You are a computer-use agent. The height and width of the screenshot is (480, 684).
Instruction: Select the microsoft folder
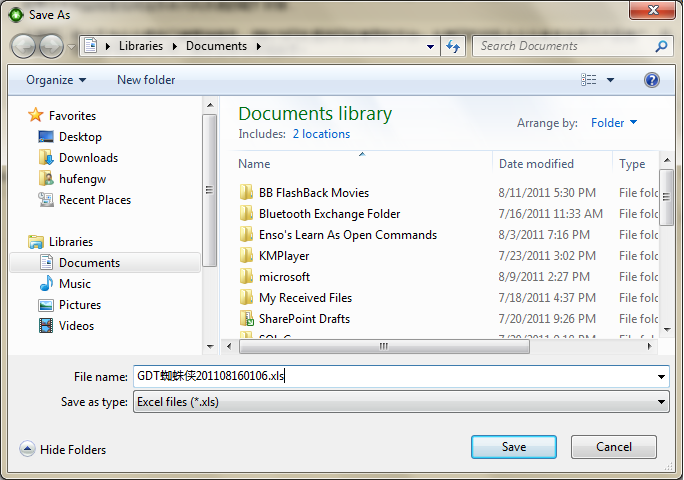[284, 277]
